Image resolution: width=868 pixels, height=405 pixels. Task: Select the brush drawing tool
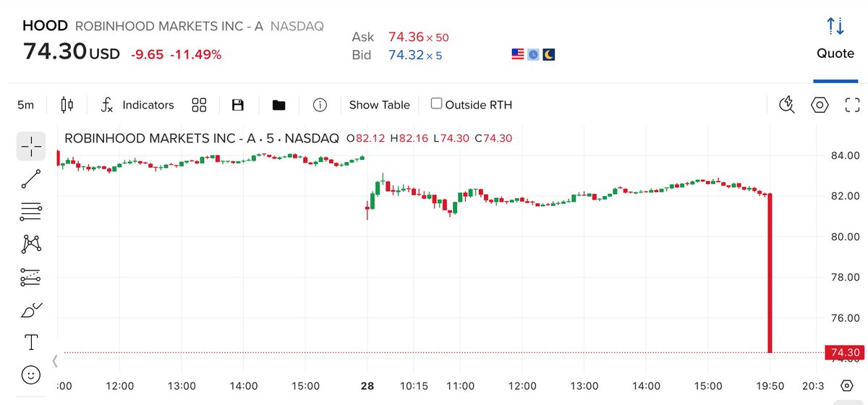pyautogui.click(x=31, y=310)
